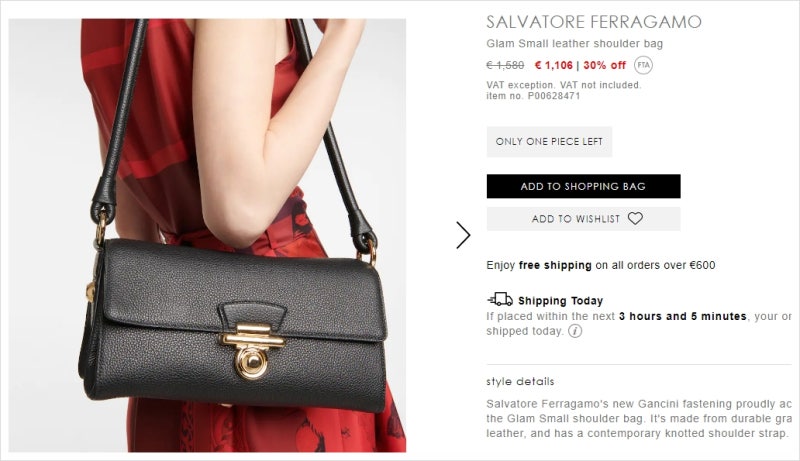
Task: Click the sale price € 1,106
Action: (554, 65)
